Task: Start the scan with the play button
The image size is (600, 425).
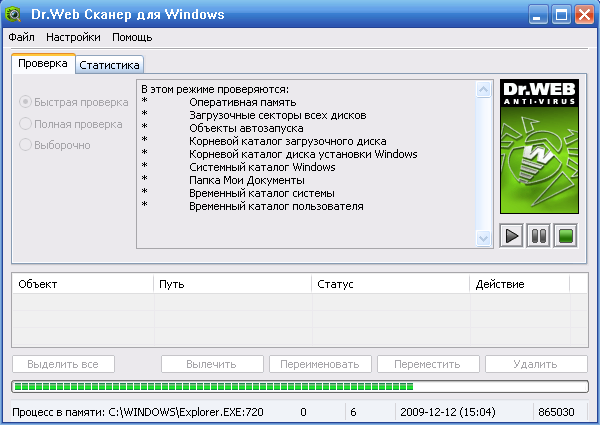Action: tap(511, 236)
